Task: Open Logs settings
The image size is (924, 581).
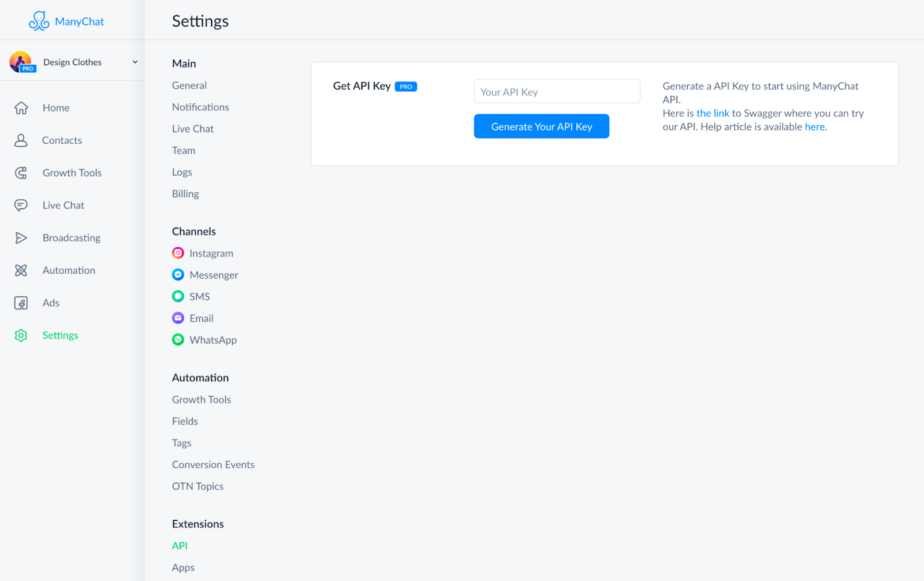Action: [182, 172]
